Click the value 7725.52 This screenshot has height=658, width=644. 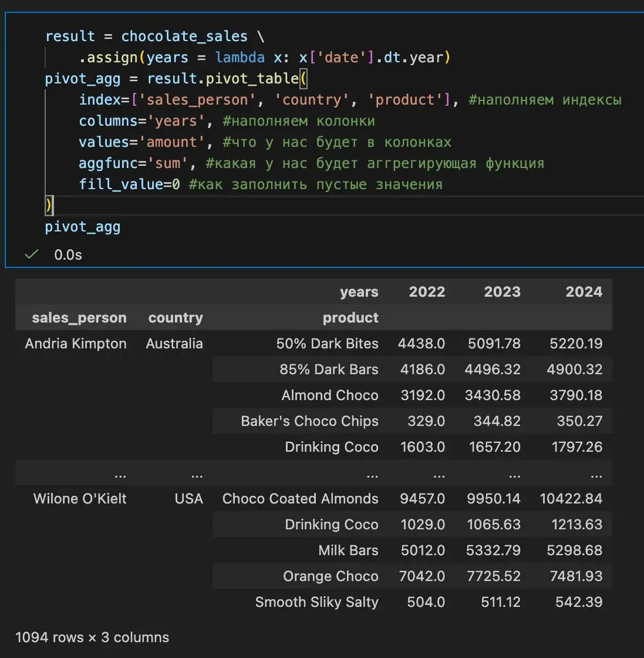pyautogui.click(x=494, y=576)
